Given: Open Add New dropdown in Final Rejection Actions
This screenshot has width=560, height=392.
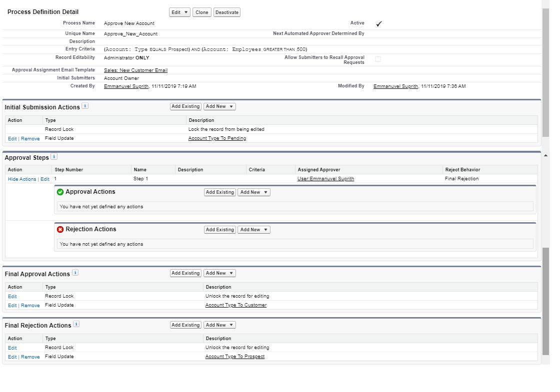Looking at the screenshot, I should 219,325.
